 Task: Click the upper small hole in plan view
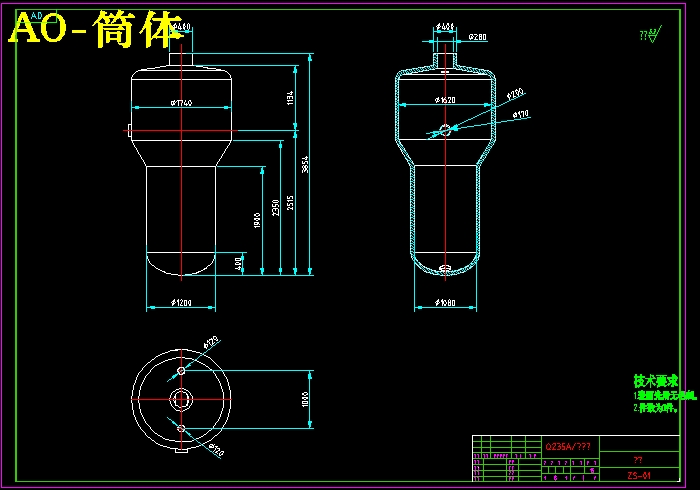[181, 371]
